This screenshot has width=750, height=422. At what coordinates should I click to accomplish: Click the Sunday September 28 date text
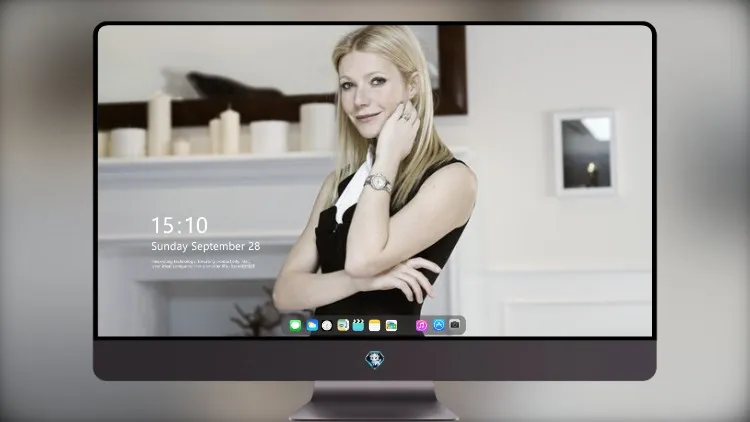click(x=206, y=246)
